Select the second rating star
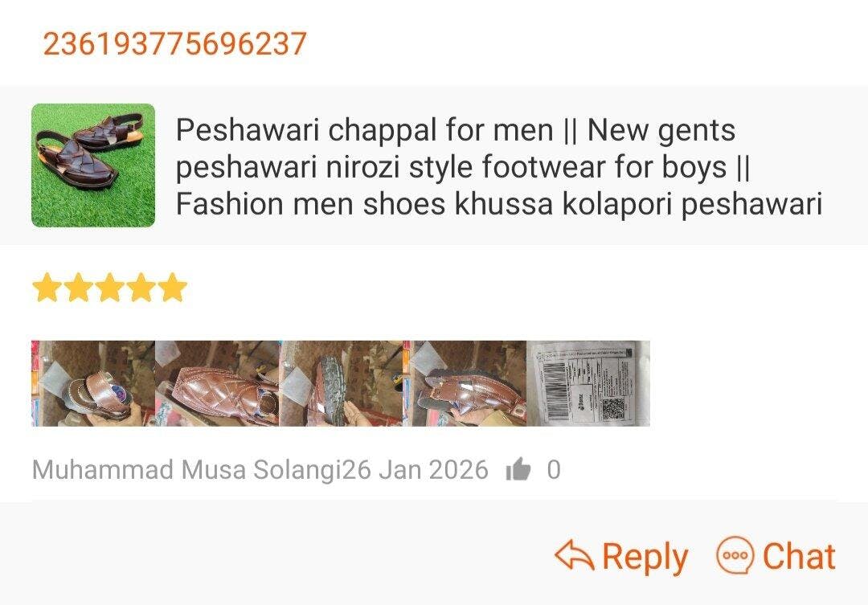The image size is (868, 605). (x=78, y=288)
